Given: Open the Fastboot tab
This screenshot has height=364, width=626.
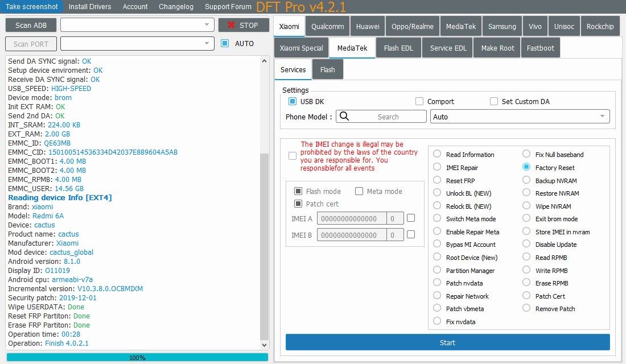Looking at the screenshot, I should pyautogui.click(x=540, y=48).
